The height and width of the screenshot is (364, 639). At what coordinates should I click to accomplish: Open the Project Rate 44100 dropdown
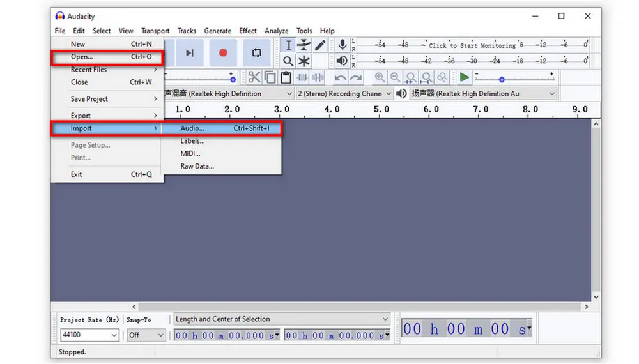tap(89, 335)
